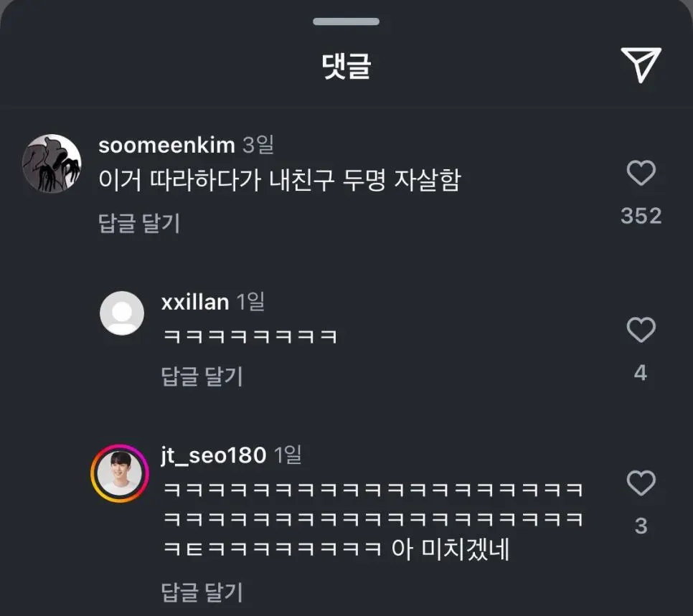693x616 pixels.
Task: Select soomeenkim's comment text
Action: [x=278, y=181]
